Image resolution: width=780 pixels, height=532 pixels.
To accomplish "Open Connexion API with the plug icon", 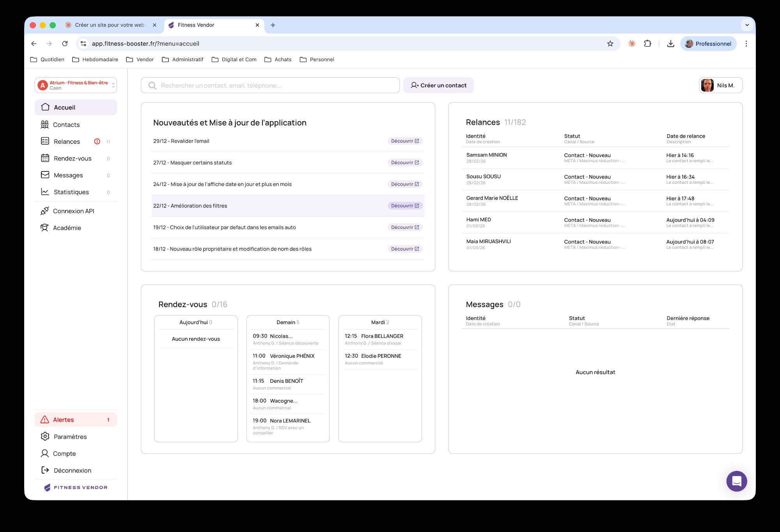I will tap(45, 211).
